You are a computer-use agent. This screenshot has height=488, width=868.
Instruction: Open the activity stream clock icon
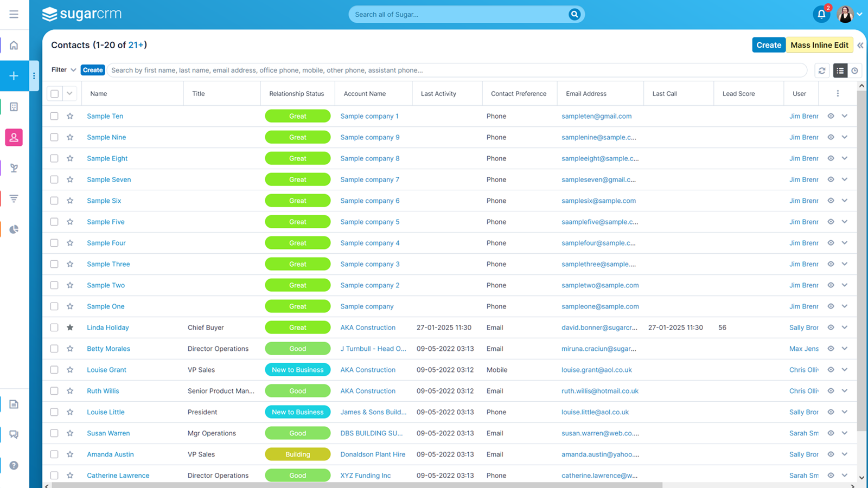click(x=854, y=70)
